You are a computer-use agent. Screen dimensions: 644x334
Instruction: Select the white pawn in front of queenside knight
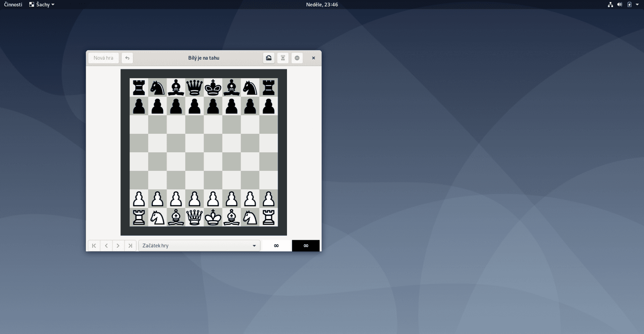pyautogui.click(x=157, y=199)
